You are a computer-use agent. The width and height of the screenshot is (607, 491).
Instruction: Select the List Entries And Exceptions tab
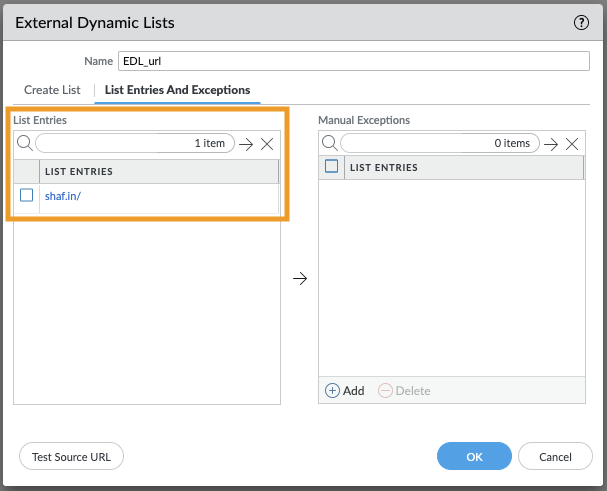(178, 90)
